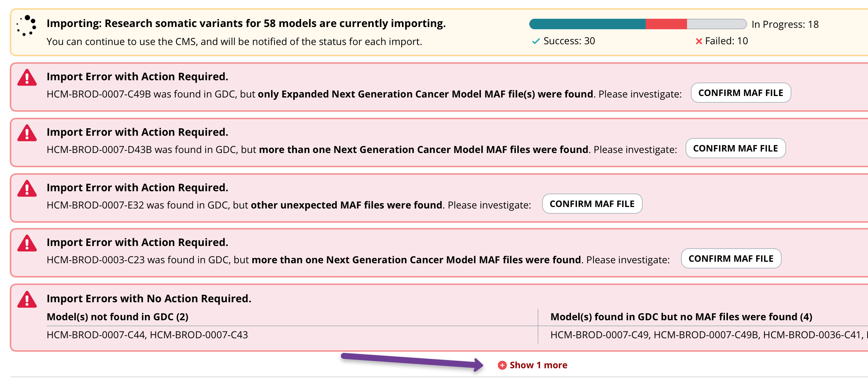Click the red Failed X icon
The width and height of the screenshot is (868, 387).
coord(699,41)
